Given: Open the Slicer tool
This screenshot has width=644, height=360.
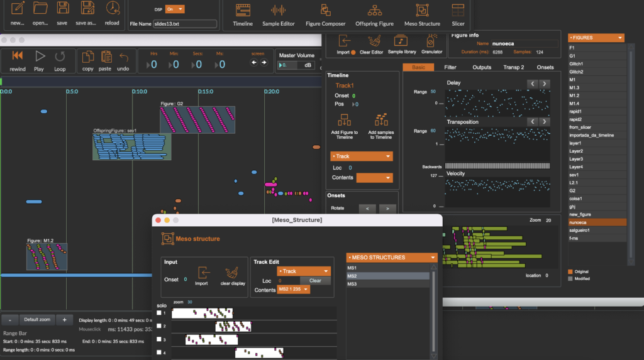Looking at the screenshot, I should click(x=458, y=10).
